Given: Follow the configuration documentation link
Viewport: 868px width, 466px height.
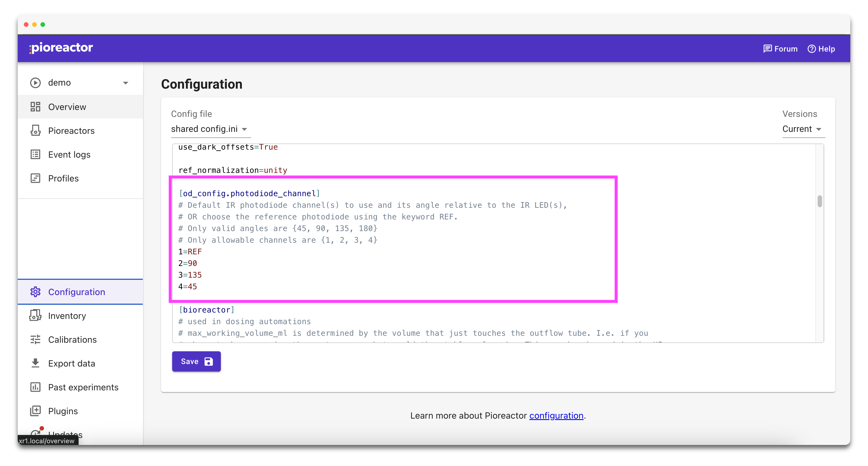Looking at the screenshot, I should pyautogui.click(x=556, y=415).
